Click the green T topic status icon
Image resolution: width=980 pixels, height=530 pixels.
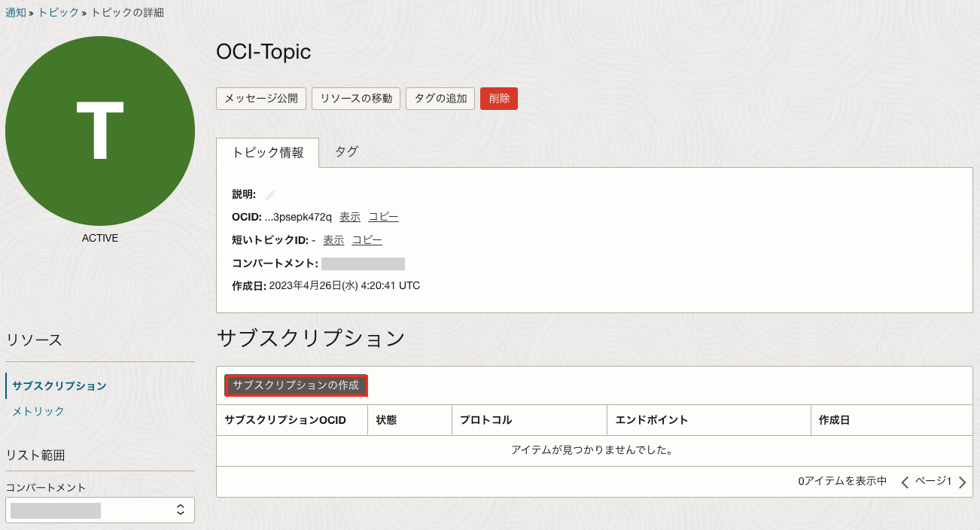click(100, 131)
